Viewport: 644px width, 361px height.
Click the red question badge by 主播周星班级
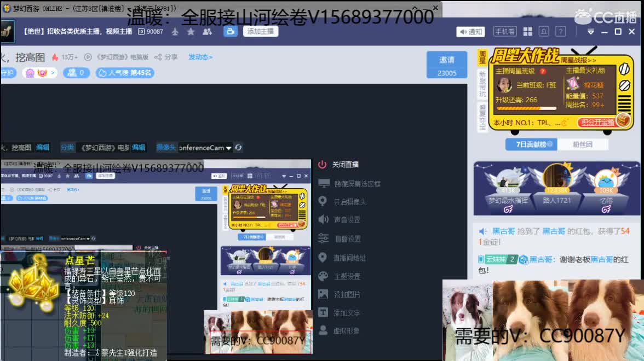[543, 71]
